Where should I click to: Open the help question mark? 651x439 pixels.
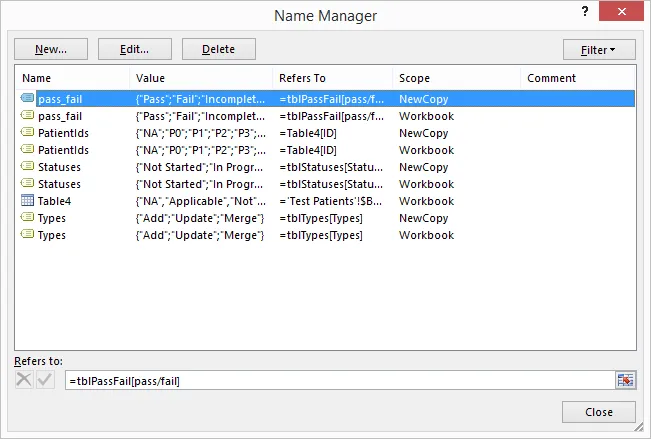point(585,11)
